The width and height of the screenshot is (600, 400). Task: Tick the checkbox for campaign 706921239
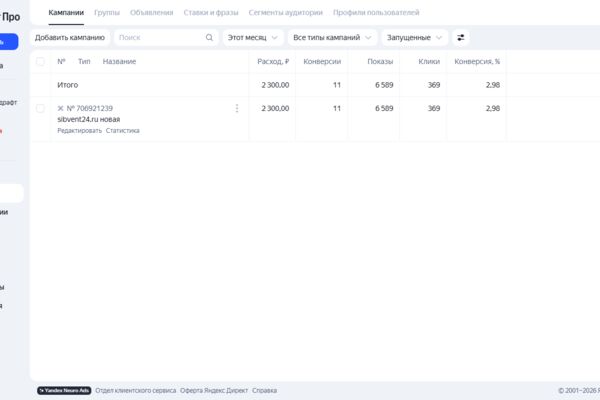40,109
